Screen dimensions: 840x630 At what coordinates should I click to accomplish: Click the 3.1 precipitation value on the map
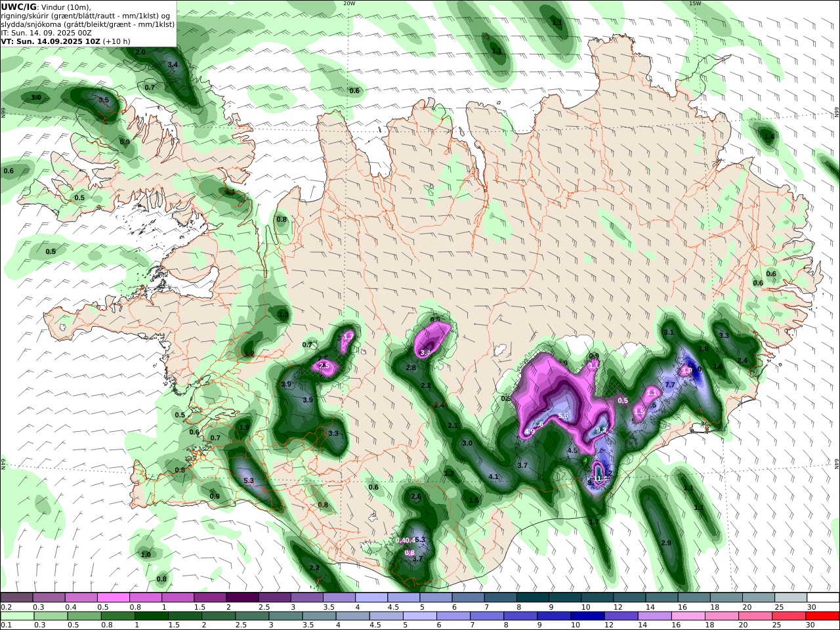tap(669, 333)
